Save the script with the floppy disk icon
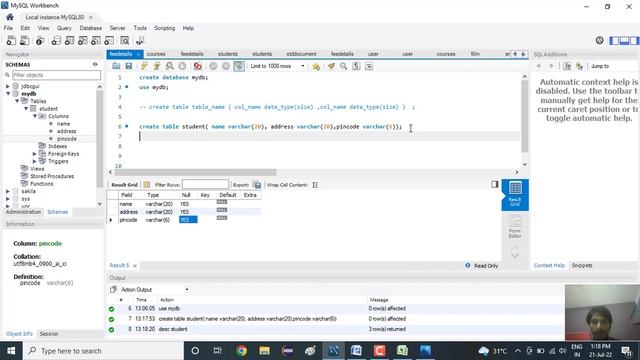The image size is (640, 360). pyautogui.click(x=129, y=66)
